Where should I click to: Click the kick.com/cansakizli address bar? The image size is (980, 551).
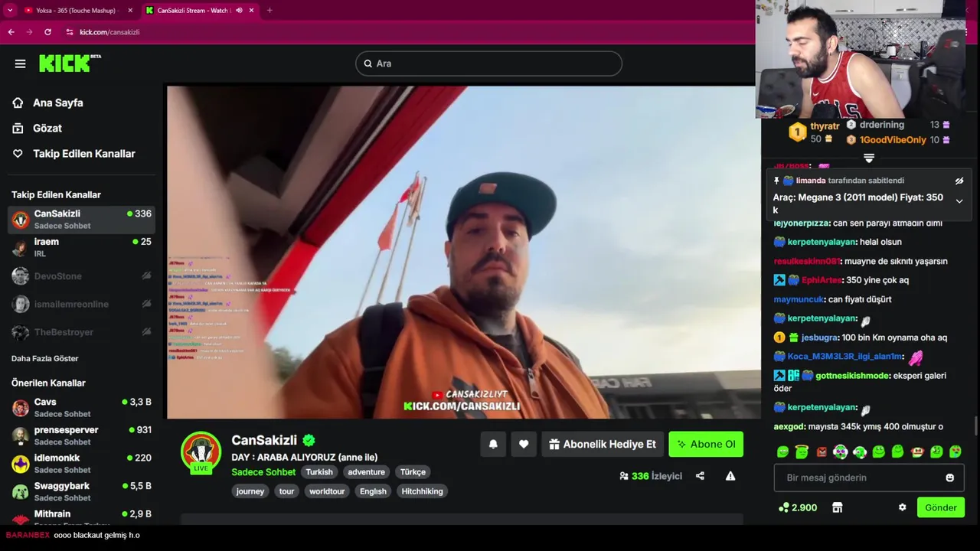point(109,32)
